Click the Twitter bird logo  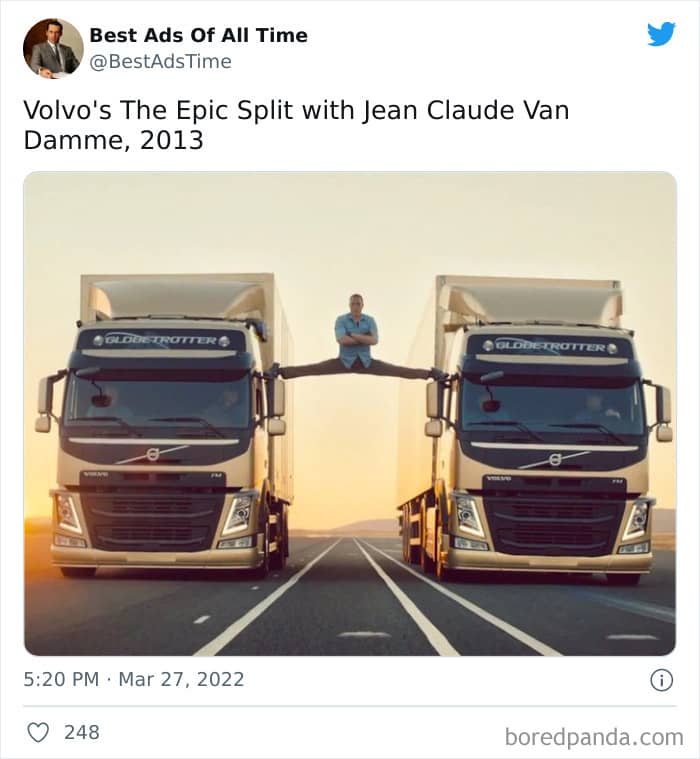661,34
